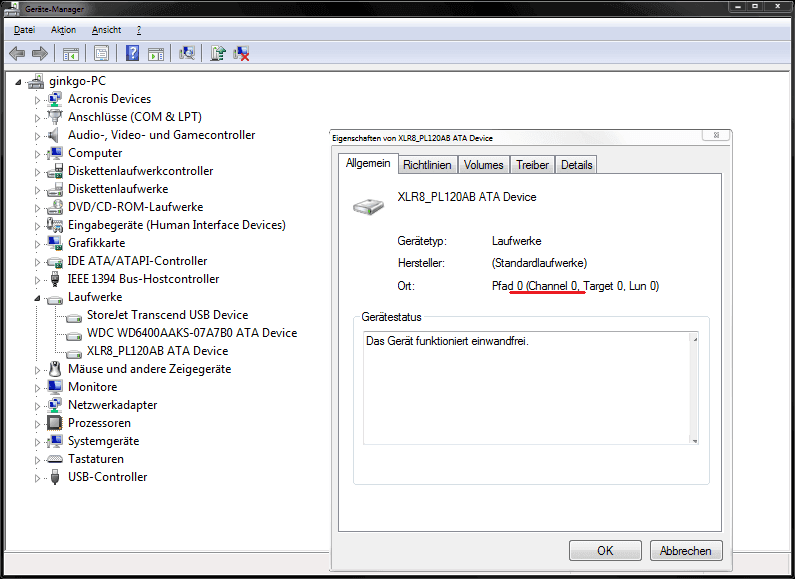
Task: Collapse the ginkgo-PC root node
Action: point(19,82)
